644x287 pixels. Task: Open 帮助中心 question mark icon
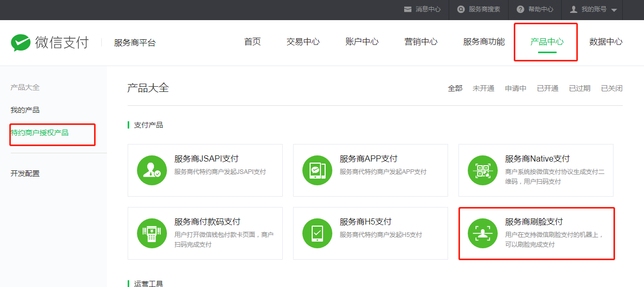[x=520, y=9]
